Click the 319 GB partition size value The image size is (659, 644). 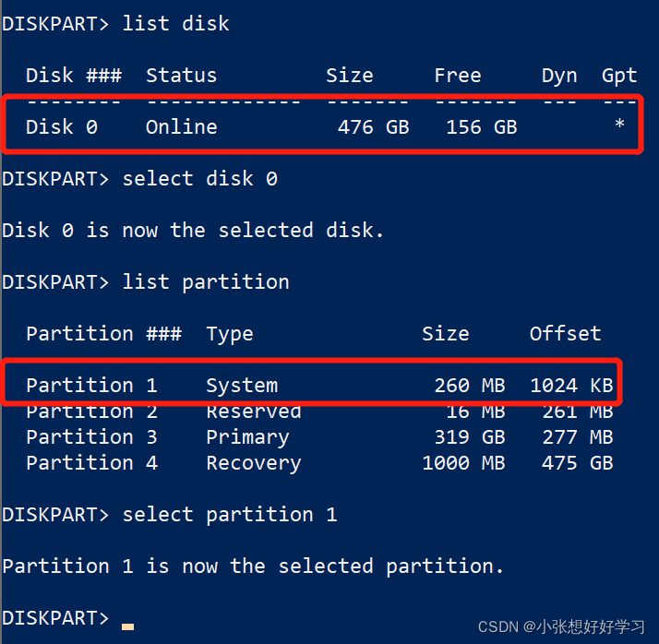point(469,437)
